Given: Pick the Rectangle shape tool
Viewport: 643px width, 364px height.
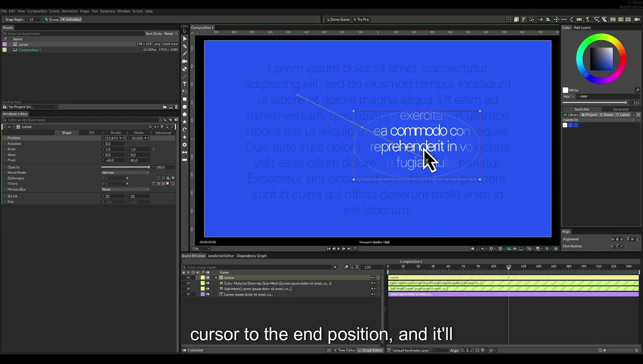Looking at the screenshot, I should (x=185, y=99).
